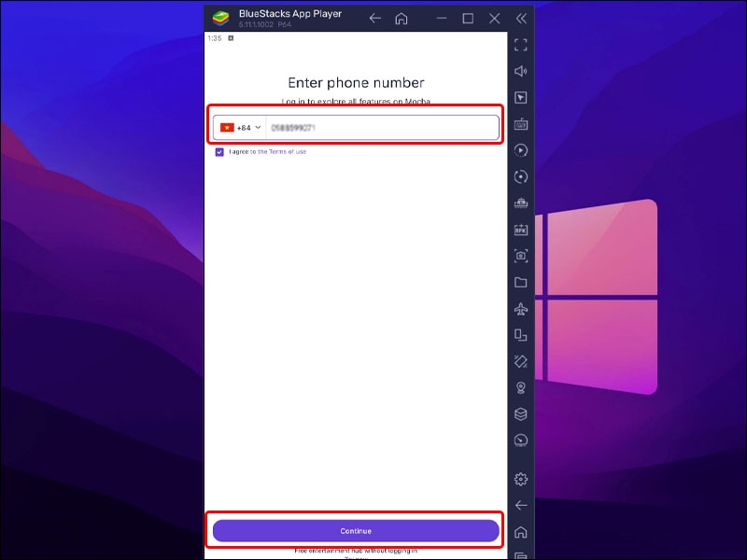This screenshot has width=747, height=560.
Task: Click the sync operations circular-arrows icon
Action: pyautogui.click(x=521, y=177)
